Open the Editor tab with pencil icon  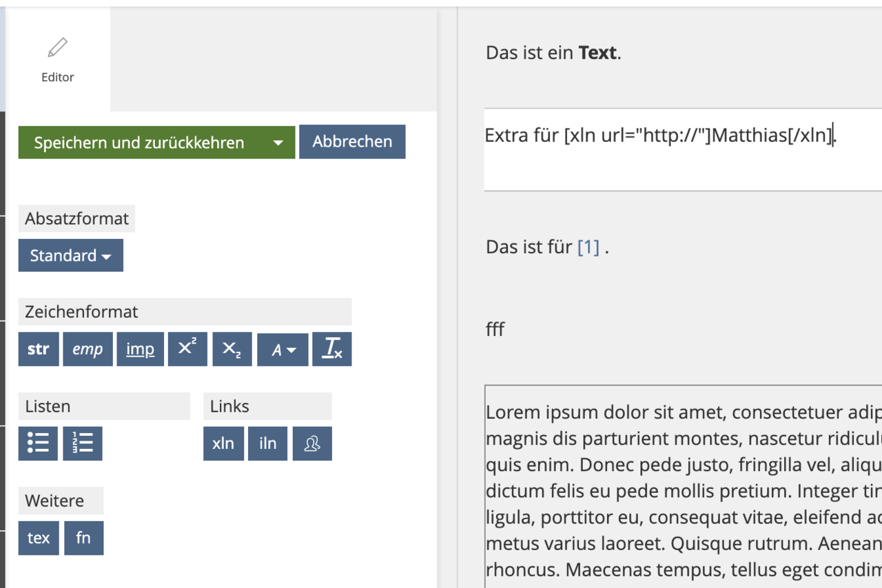pos(57,61)
